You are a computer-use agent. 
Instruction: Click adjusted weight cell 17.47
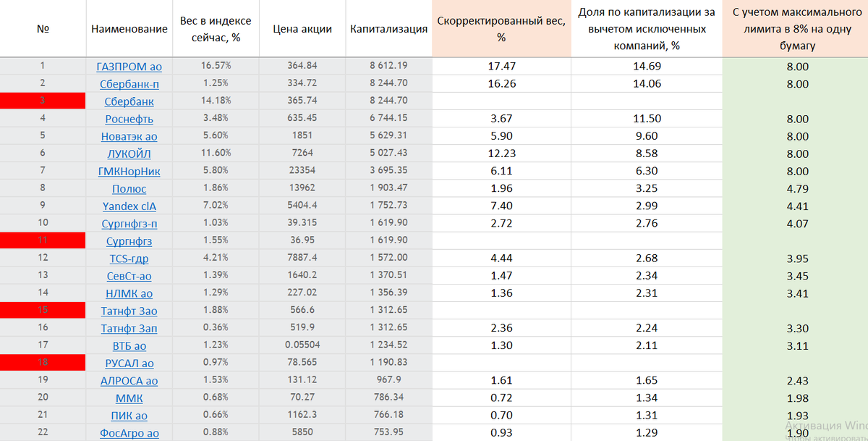click(501, 66)
